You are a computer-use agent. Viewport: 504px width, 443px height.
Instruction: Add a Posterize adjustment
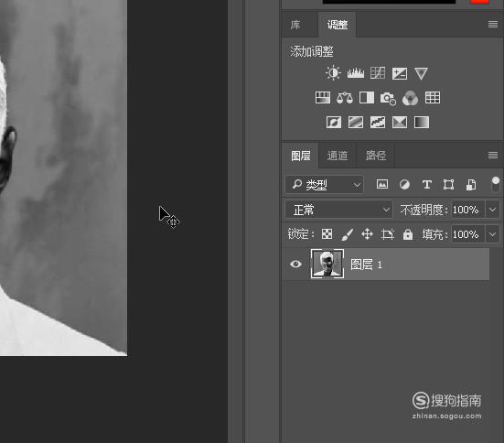(x=356, y=123)
